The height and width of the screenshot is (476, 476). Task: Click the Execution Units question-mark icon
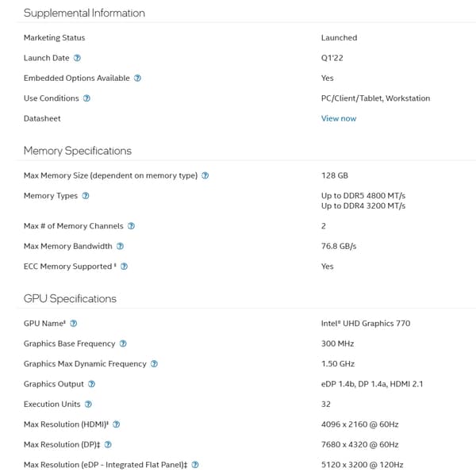coord(88,405)
